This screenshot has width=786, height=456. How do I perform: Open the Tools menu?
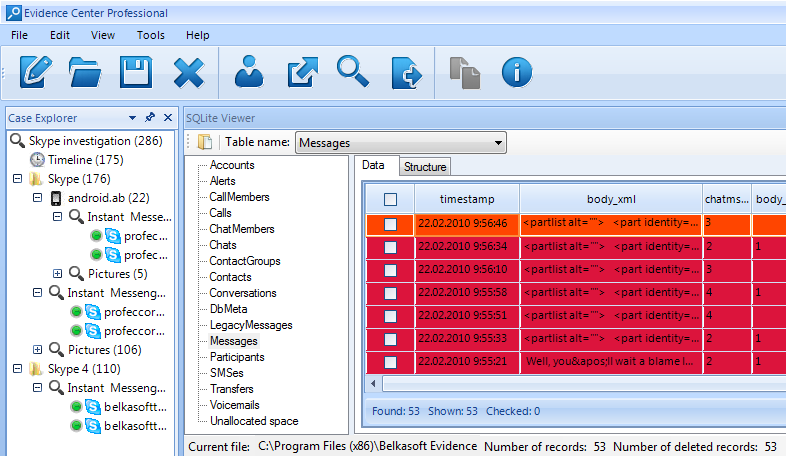[x=150, y=35]
